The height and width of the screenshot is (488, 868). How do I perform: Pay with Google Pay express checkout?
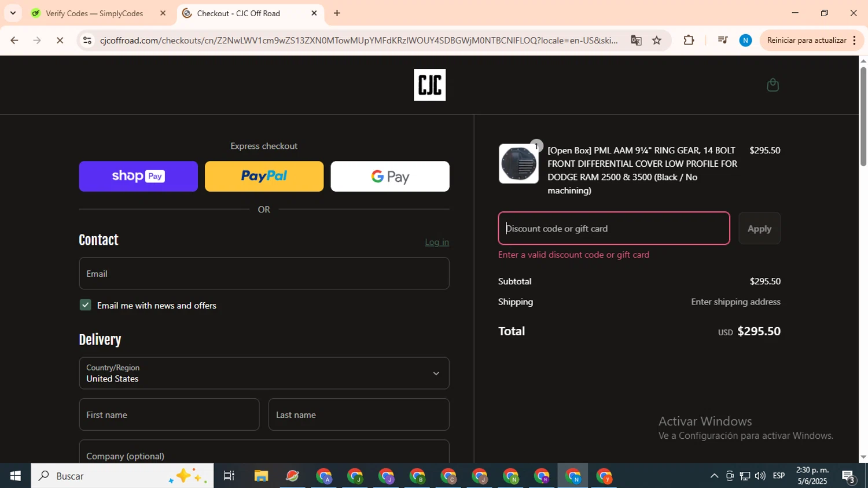(x=390, y=177)
